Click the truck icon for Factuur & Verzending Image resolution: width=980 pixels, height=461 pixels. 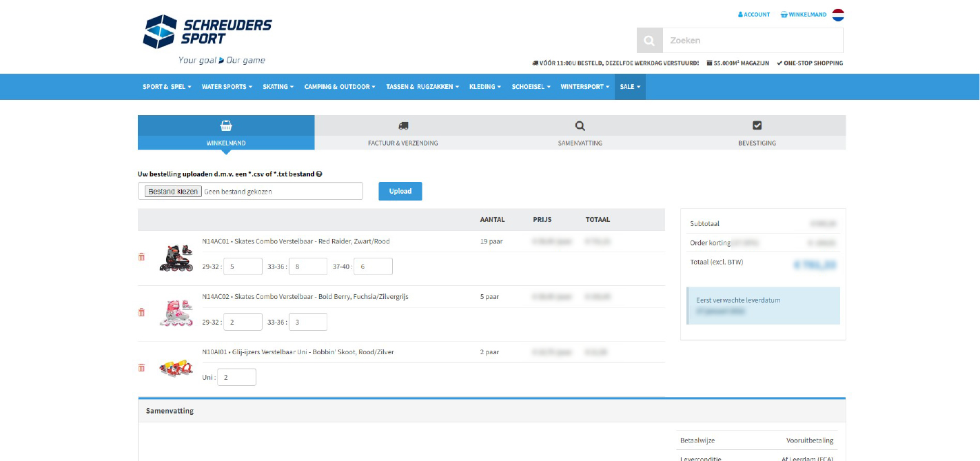403,125
